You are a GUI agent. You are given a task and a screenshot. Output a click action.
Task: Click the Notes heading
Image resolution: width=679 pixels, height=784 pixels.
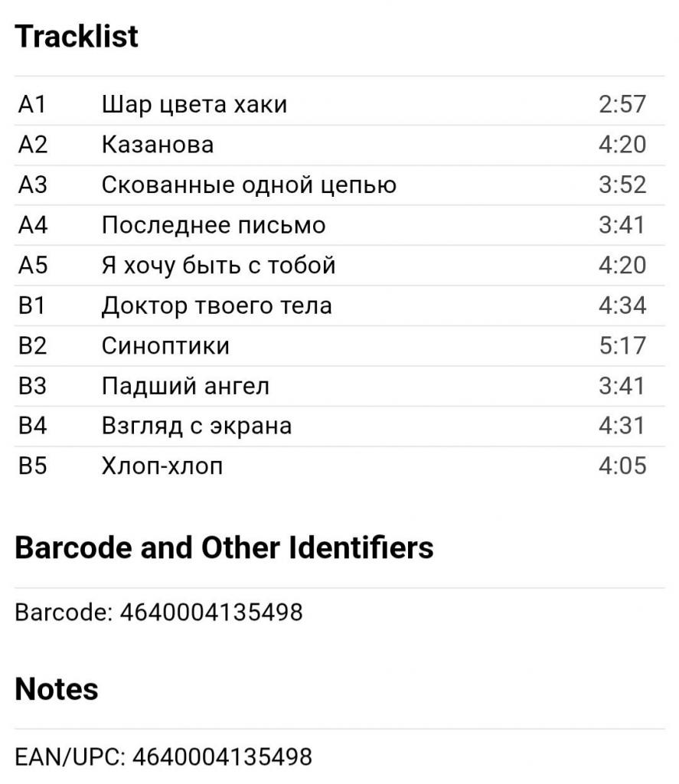pyautogui.click(x=57, y=689)
